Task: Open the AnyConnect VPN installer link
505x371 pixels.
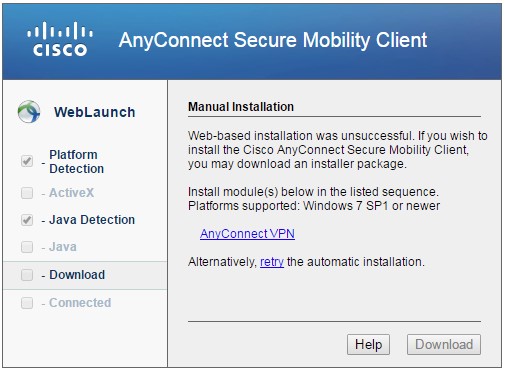Action: click(247, 234)
